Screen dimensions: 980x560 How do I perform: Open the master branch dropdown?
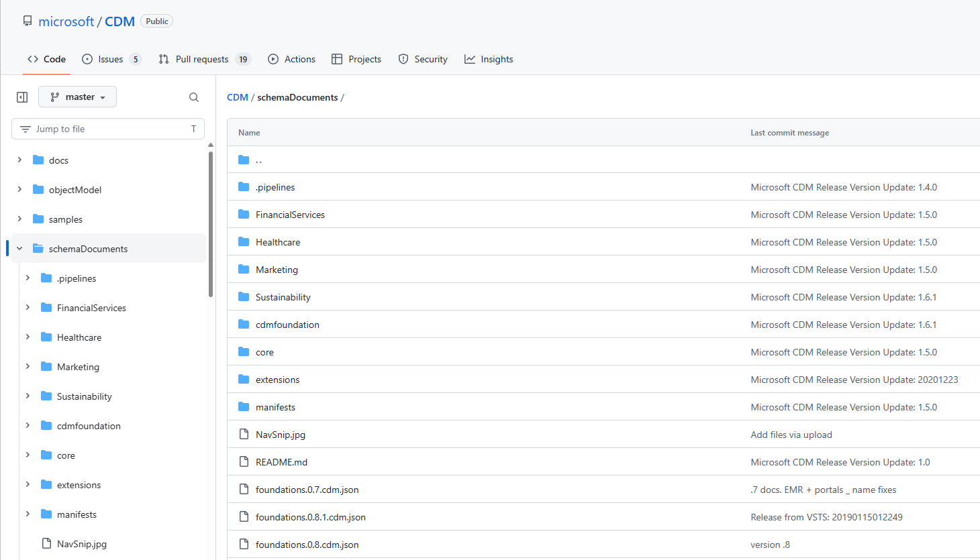pyautogui.click(x=77, y=97)
